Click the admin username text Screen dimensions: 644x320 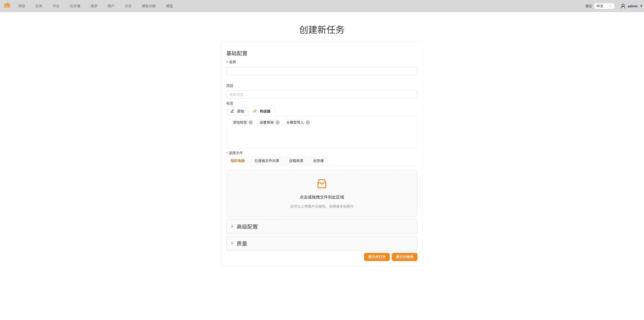pyautogui.click(x=632, y=6)
